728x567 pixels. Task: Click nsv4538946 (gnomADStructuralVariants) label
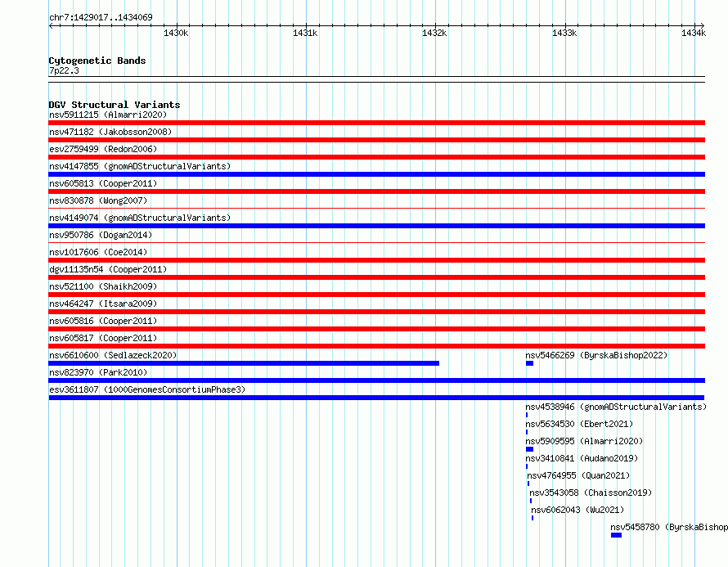pos(616,407)
